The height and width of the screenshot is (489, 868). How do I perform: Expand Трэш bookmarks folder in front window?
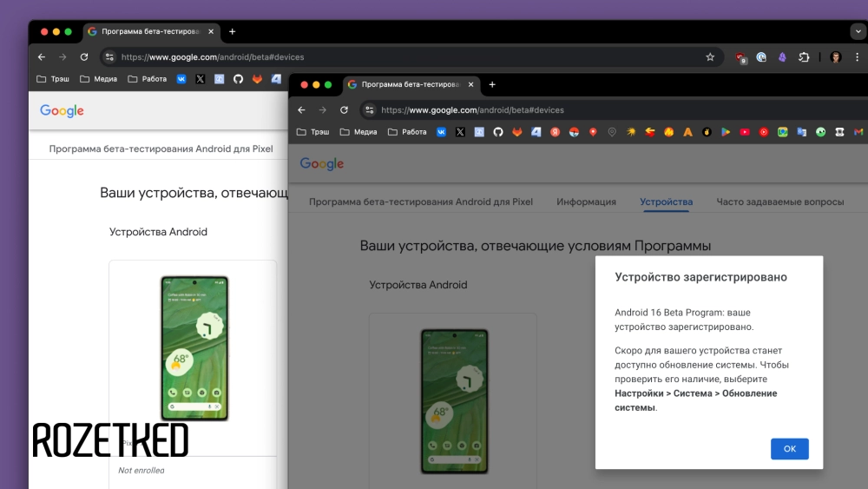tap(312, 132)
